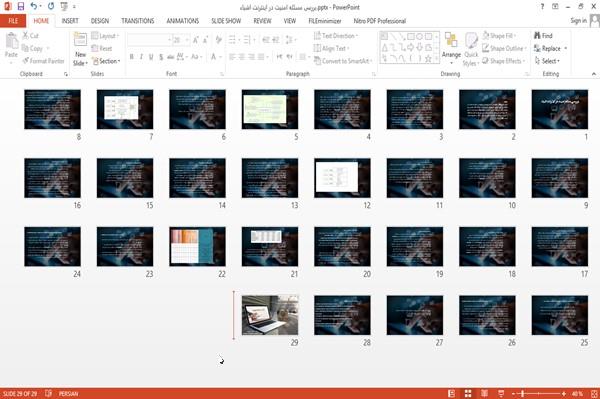
Task: Toggle Bold formatting button
Action: point(132,57)
